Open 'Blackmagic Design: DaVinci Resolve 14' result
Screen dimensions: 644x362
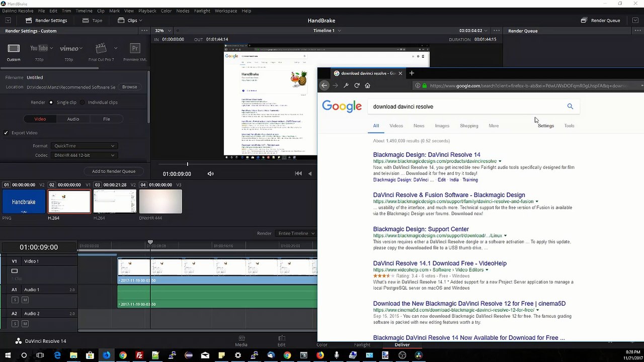[x=427, y=155]
